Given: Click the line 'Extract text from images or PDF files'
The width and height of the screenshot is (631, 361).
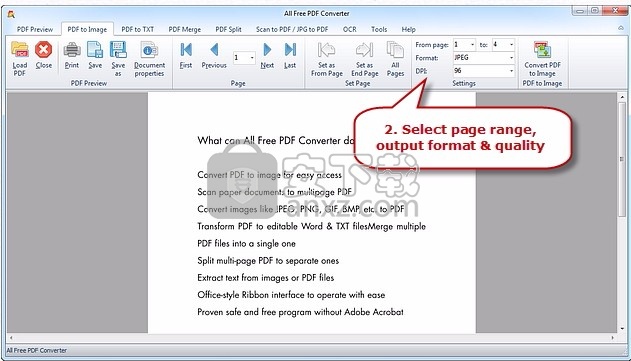Looking at the screenshot, I should pos(266,278).
